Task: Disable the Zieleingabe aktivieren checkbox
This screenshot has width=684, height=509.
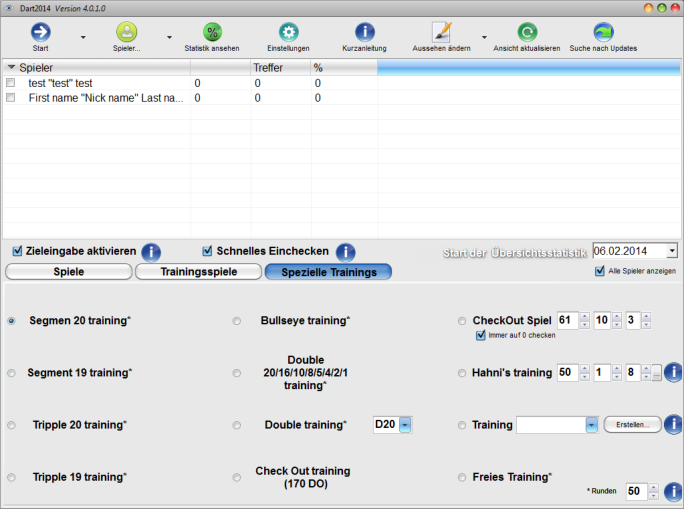Action: pyautogui.click(x=17, y=251)
